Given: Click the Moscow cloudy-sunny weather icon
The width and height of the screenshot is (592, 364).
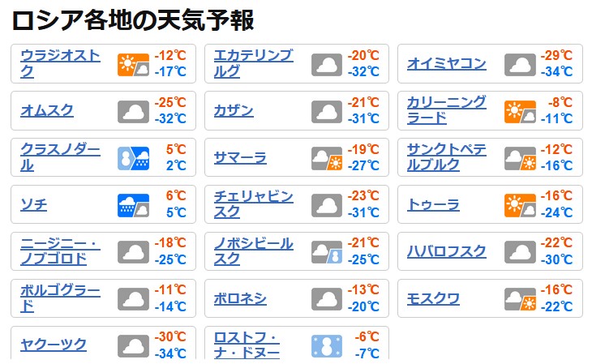Looking at the screenshot, I should click(520, 299).
